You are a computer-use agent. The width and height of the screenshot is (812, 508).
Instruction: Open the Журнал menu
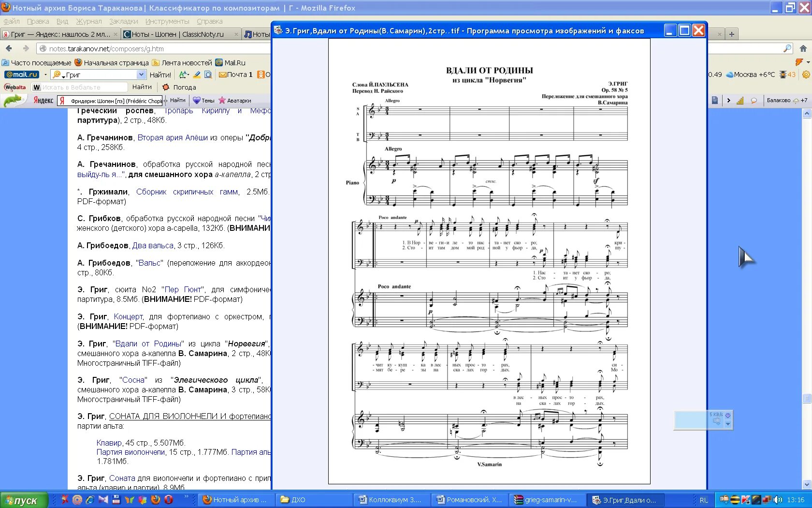tap(89, 21)
